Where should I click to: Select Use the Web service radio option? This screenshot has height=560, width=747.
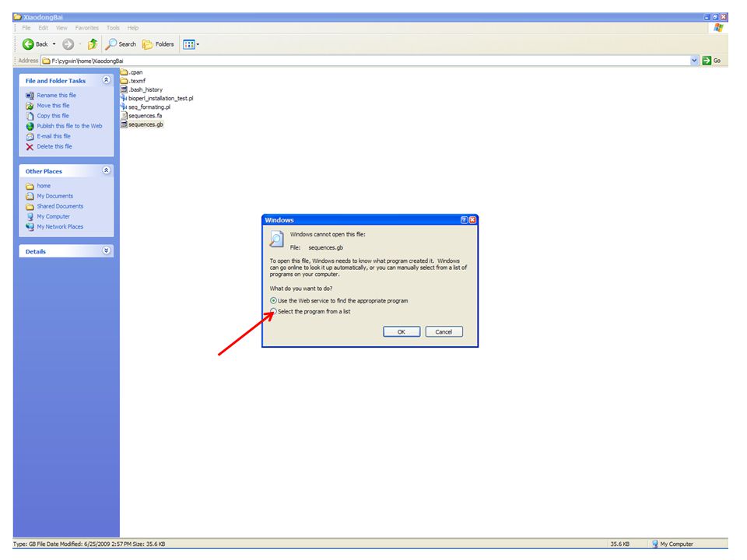click(273, 300)
